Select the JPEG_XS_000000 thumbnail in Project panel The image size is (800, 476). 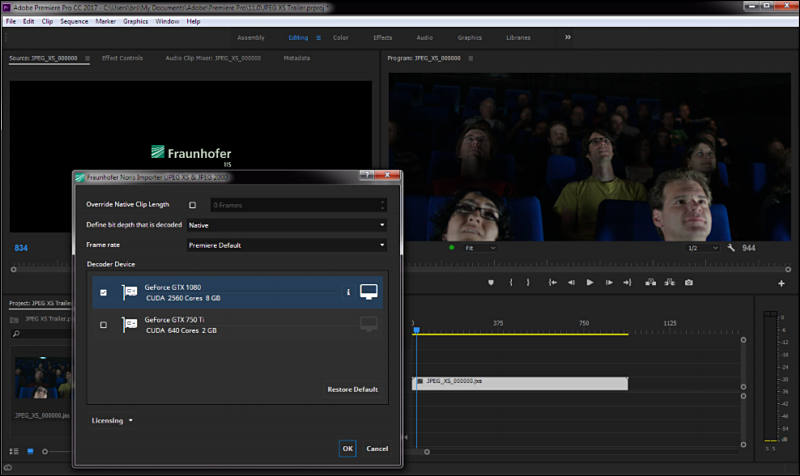43,378
